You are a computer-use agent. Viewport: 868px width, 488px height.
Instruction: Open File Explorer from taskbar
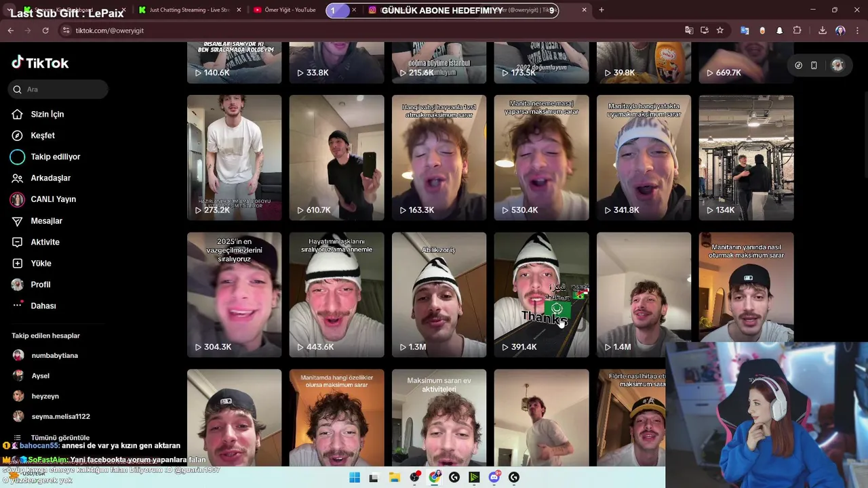click(x=394, y=477)
